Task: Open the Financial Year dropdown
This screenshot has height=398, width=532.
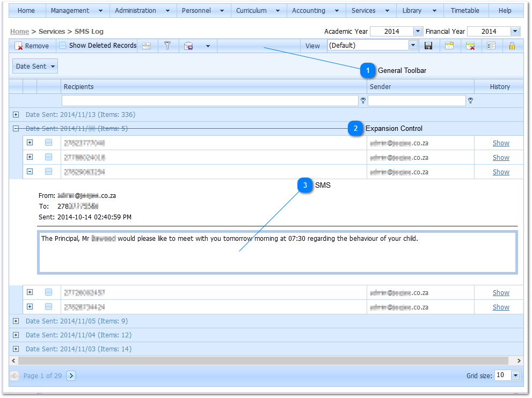Action: click(x=515, y=31)
